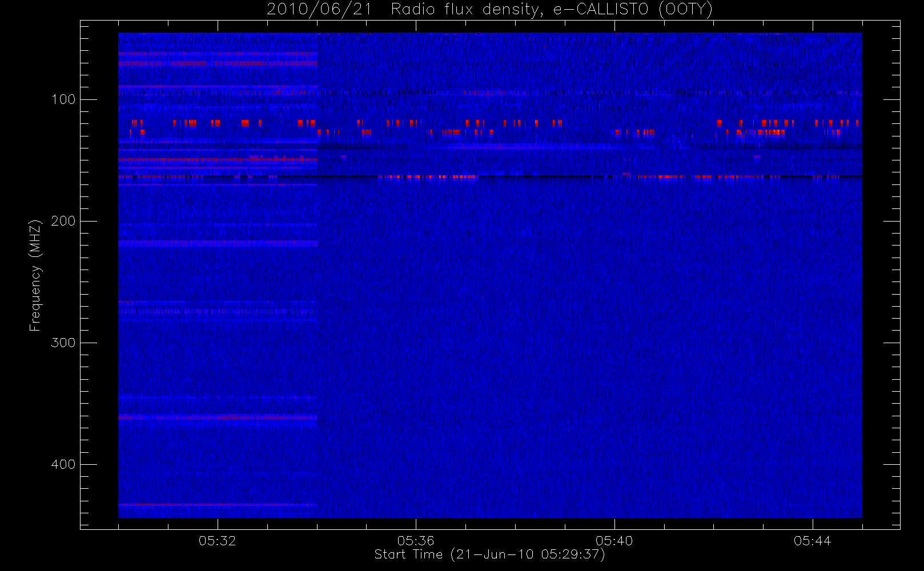Click the 05:40 time tick label
This screenshot has height=571, width=924.
(614, 541)
